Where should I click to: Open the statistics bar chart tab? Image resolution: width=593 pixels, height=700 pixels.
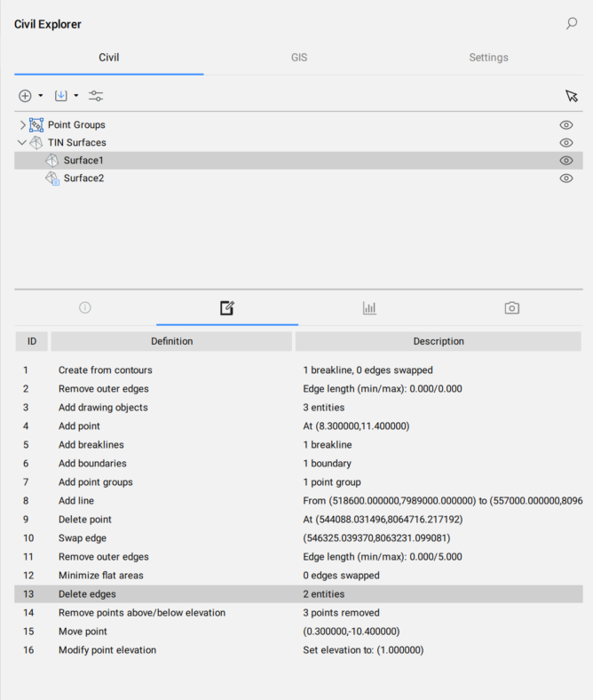369,308
